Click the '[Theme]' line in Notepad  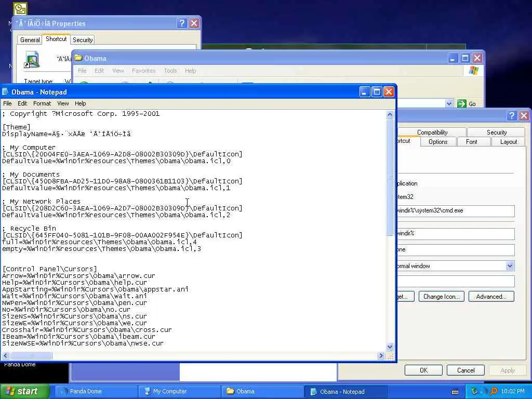point(16,127)
